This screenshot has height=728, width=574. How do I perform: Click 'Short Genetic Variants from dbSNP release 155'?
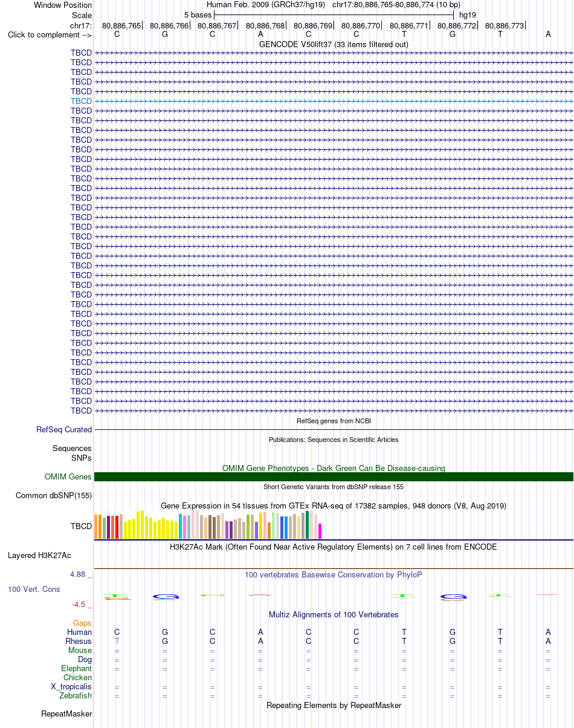(x=334, y=487)
